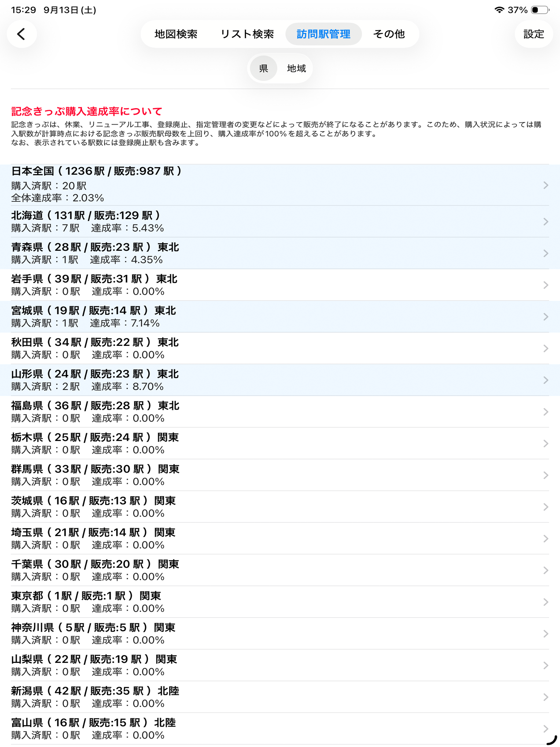Expand the 北海道 row chevron
The height and width of the screenshot is (747, 560).
pos(546,221)
